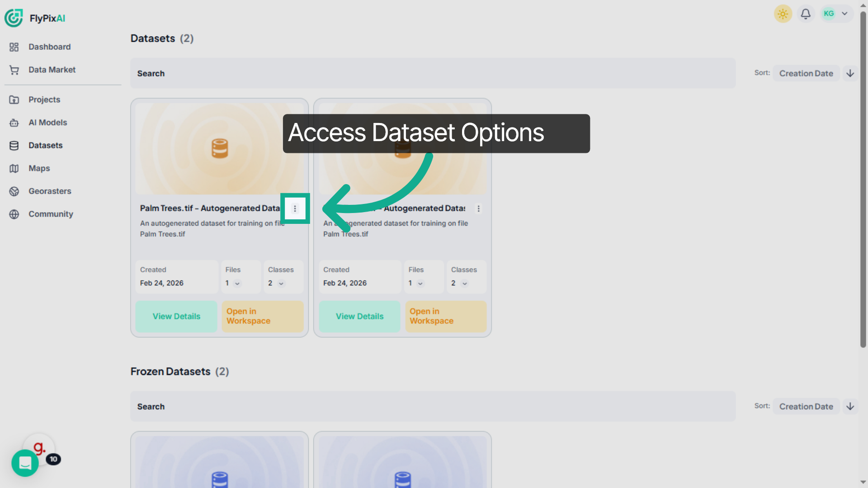Click Open in Workspace on the second dataset
868x488 pixels.
446,317
